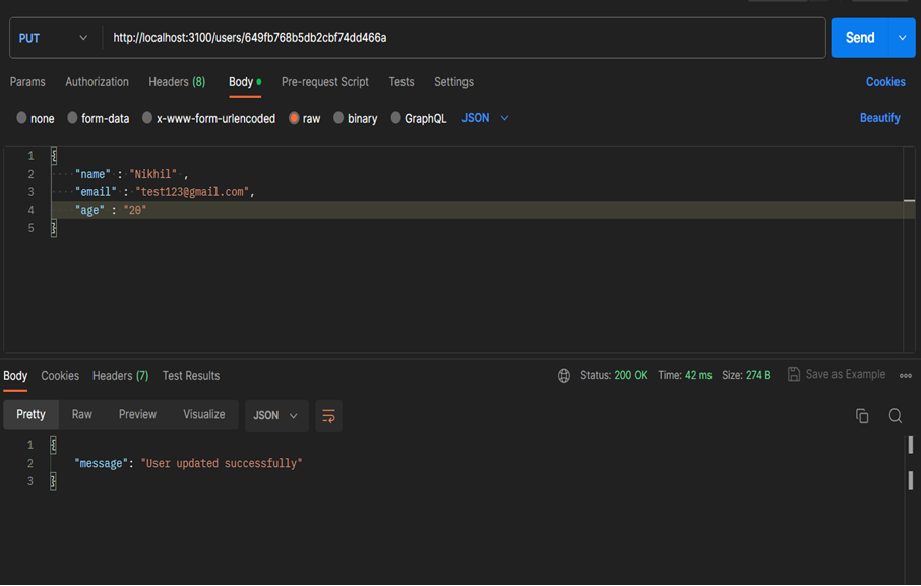This screenshot has width=921, height=586.
Task: Send the PUT request
Action: [x=860, y=38]
